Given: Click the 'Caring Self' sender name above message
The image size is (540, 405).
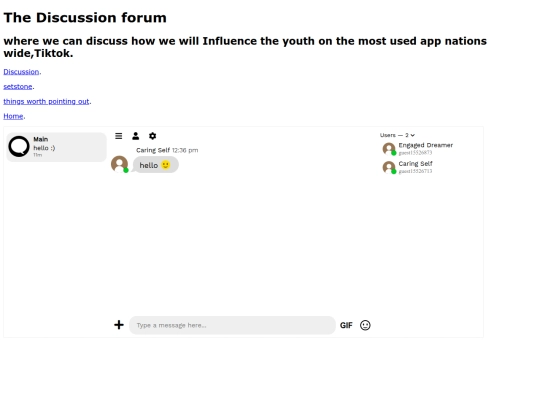Looking at the screenshot, I should 153,150.
